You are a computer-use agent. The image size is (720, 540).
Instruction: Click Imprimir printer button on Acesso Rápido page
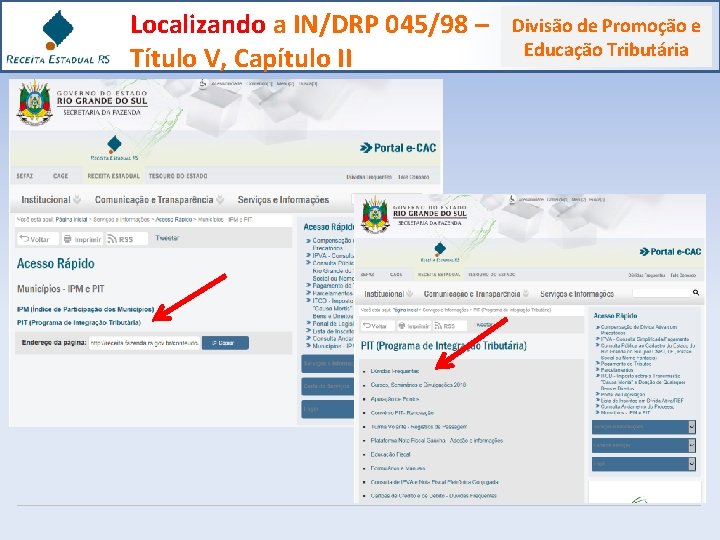pyautogui.click(x=83, y=239)
